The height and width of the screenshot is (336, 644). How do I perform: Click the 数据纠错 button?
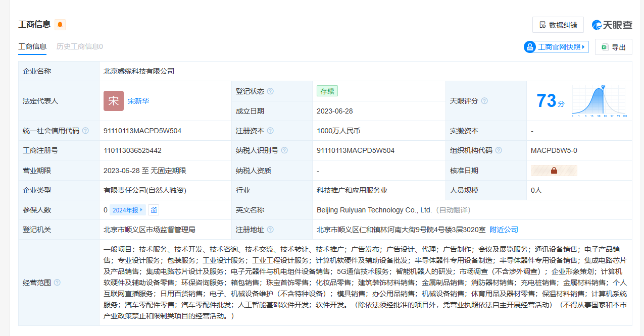558,25
